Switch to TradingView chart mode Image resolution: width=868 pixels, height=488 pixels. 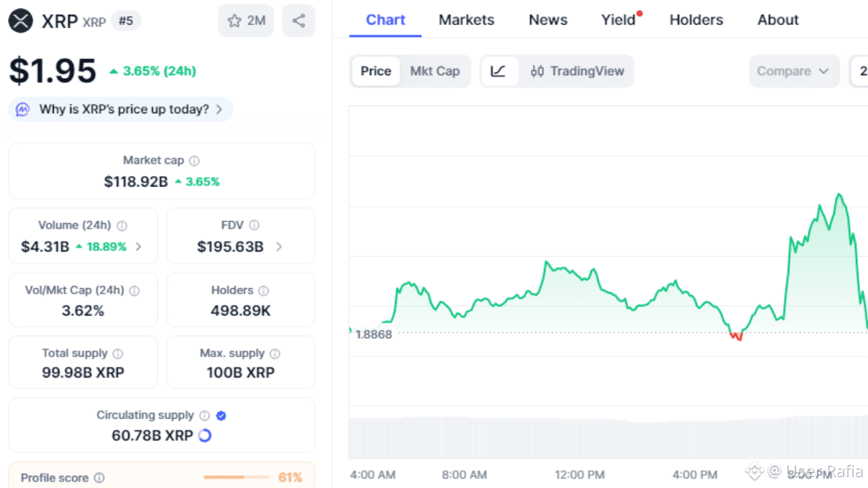click(x=577, y=71)
